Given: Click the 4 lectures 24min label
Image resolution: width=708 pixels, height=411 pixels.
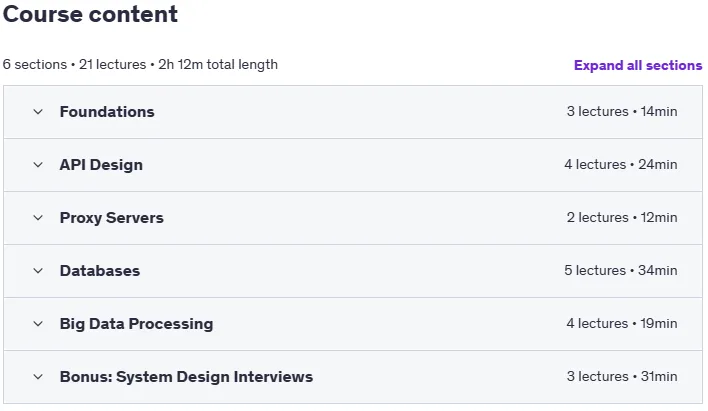Looking at the screenshot, I should pyautogui.click(x=620, y=164).
